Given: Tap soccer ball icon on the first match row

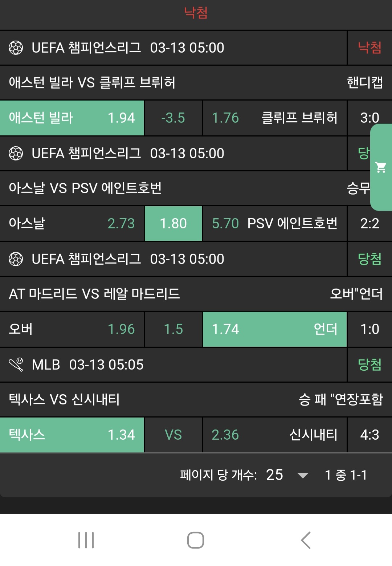Looking at the screenshot, I should (16, 48).
